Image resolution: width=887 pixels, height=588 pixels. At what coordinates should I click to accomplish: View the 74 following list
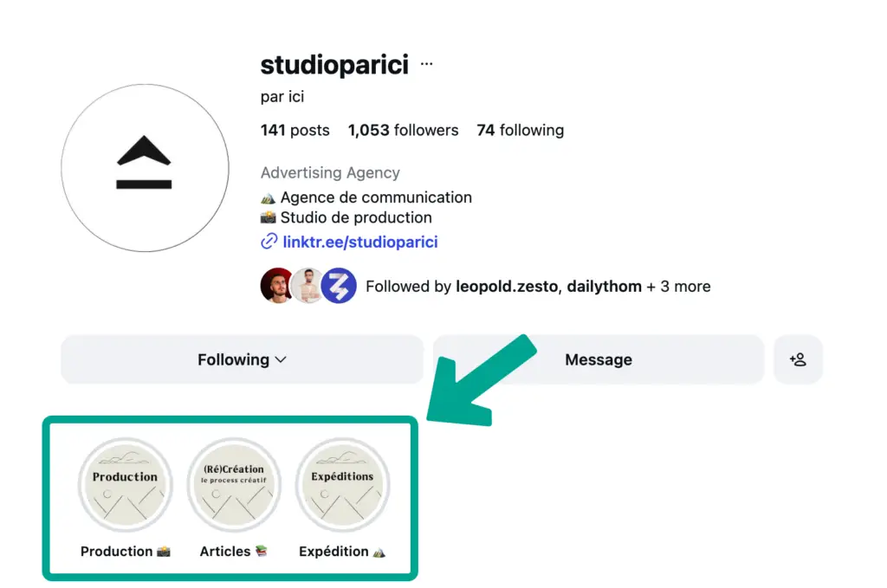pos(521,130)
